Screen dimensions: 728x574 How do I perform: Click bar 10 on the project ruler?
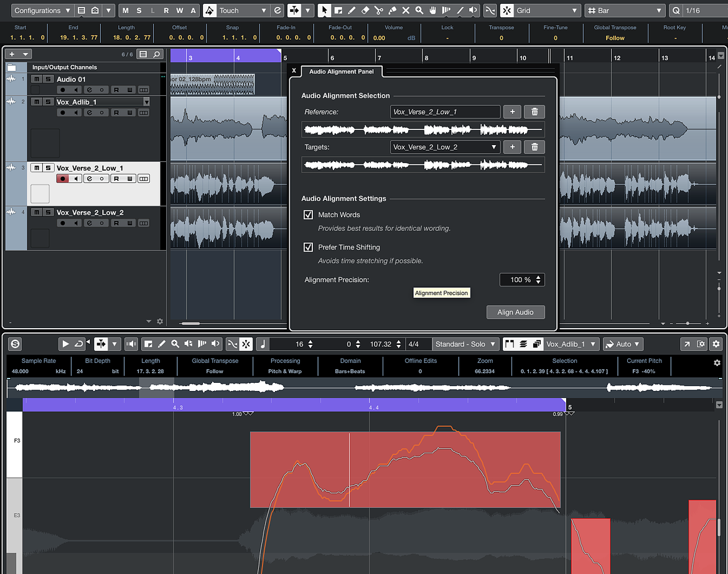point(523,58)
